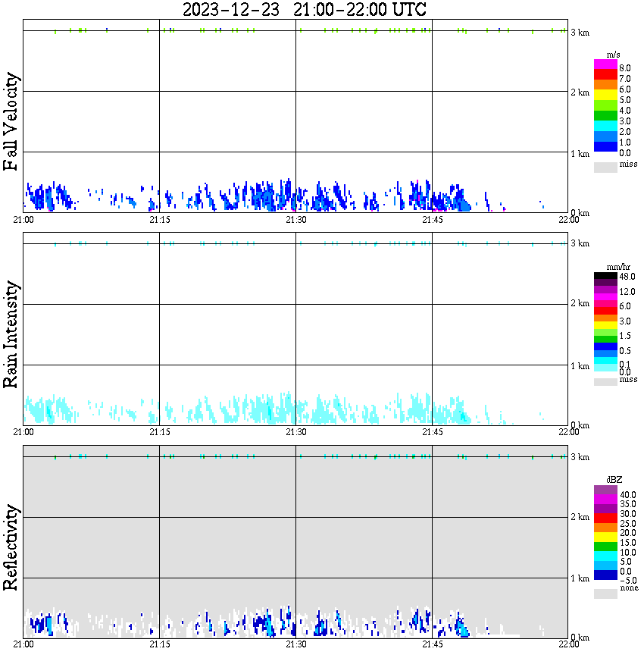Click the blue 0.5 mm/hr rain swatch
Screen dimensions: 644x658
[x=605, y=346]
